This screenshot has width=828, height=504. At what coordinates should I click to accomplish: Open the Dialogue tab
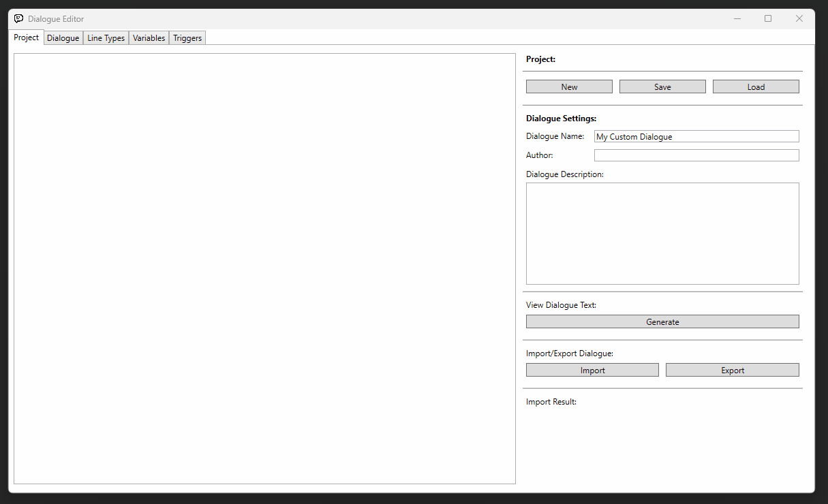pos(63,38)
